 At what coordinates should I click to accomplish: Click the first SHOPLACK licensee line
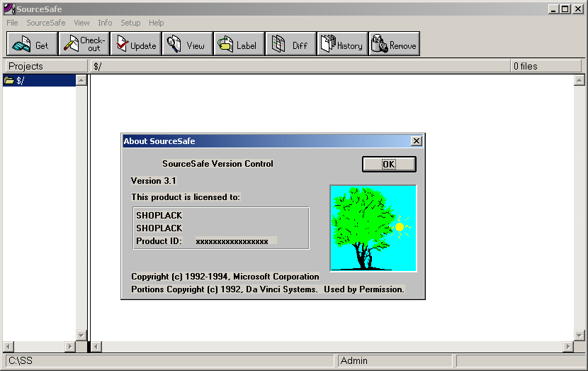(159, 216)
